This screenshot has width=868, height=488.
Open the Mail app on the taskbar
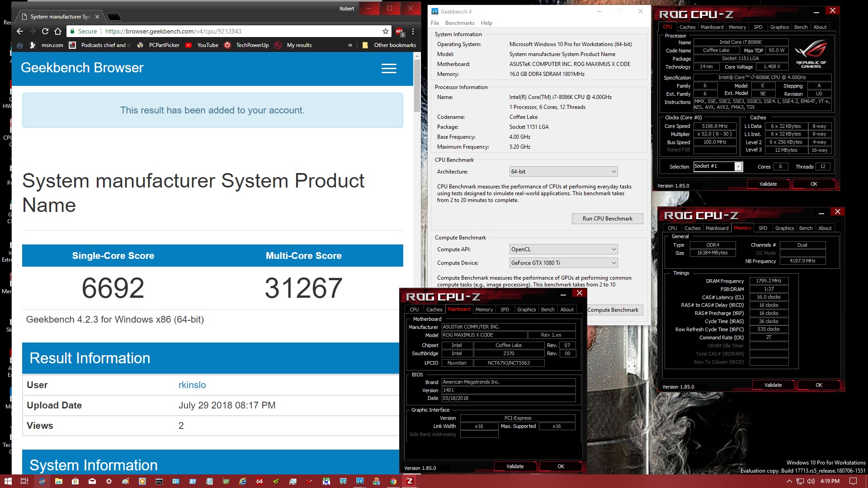point(92,481)
